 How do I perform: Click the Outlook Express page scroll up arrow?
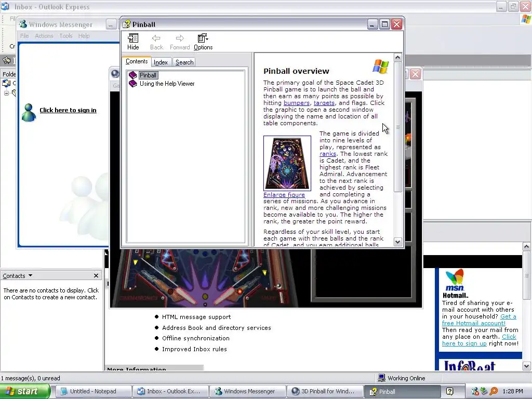[x=527, y=247]
